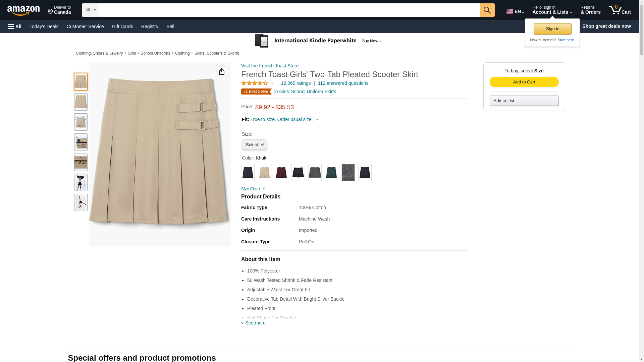This screenshot has width=644, height=362.
Task: Open the shopping cart icon
Action: 620,10
